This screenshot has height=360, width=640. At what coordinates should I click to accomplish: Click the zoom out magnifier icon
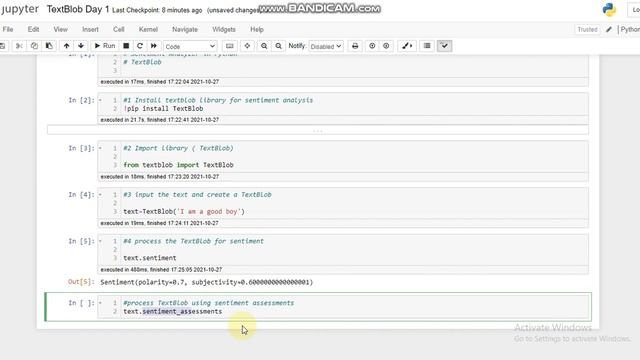click(x=278, y=46)
